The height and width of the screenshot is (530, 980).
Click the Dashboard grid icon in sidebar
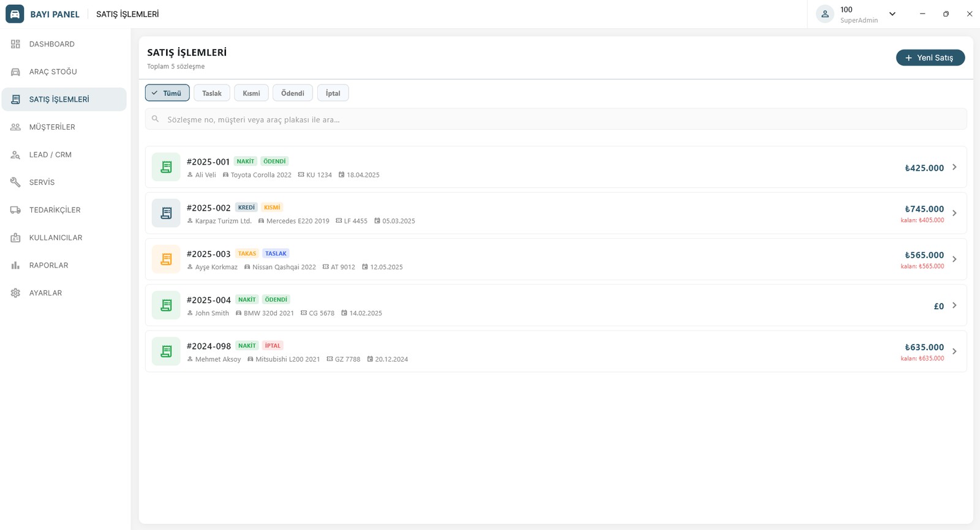[x=15, y=44]
